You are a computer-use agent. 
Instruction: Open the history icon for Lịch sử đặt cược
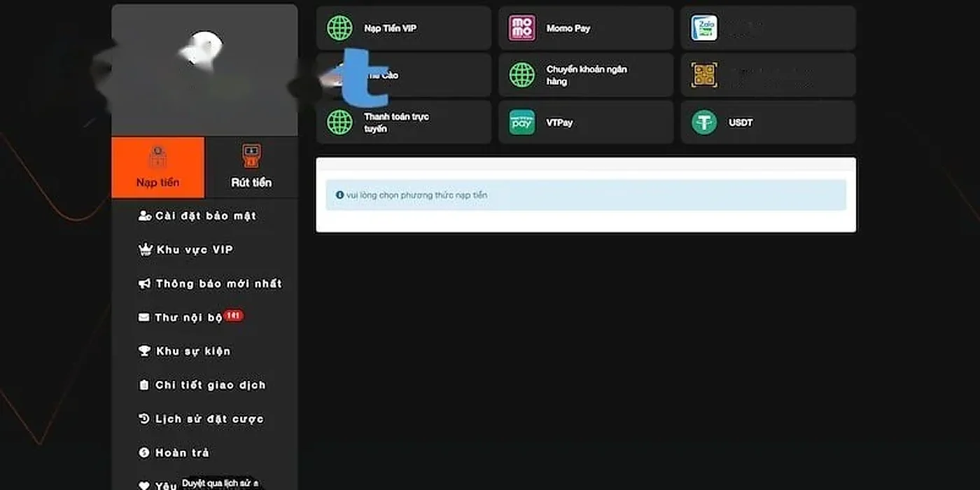tap(144, 419)
